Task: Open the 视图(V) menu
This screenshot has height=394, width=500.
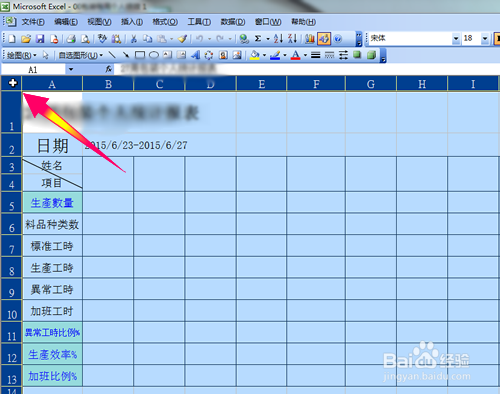Action: (99, 22)
